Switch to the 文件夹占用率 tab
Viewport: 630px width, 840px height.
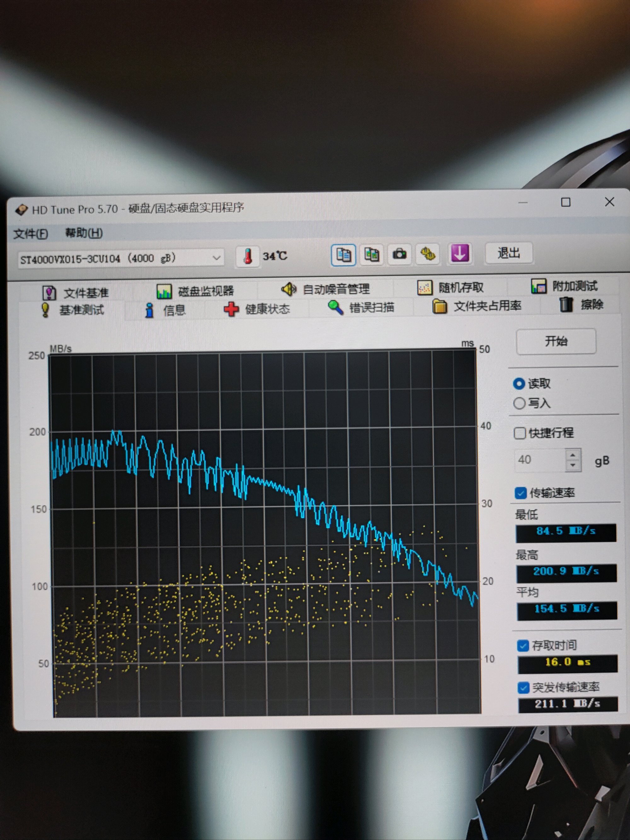(477, 306)
